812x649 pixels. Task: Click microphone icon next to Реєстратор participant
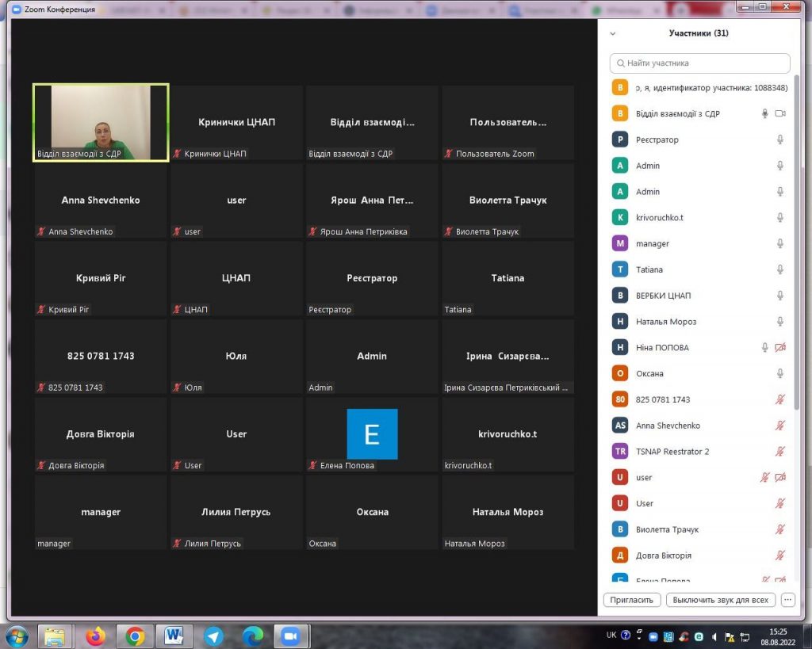pos(780,139)
